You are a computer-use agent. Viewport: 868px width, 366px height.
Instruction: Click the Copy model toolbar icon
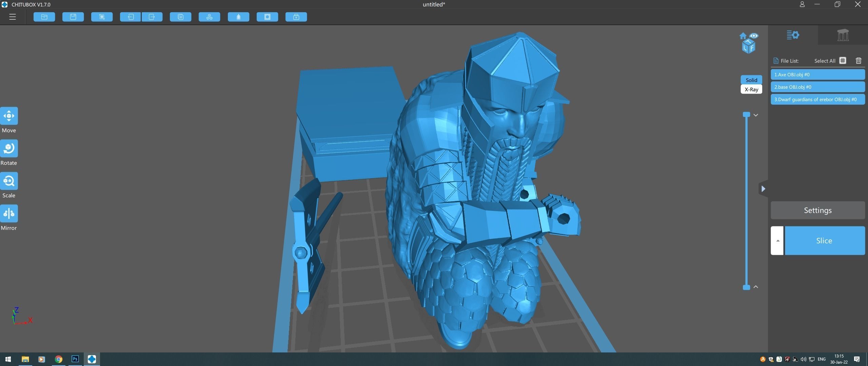click(180, 17)
